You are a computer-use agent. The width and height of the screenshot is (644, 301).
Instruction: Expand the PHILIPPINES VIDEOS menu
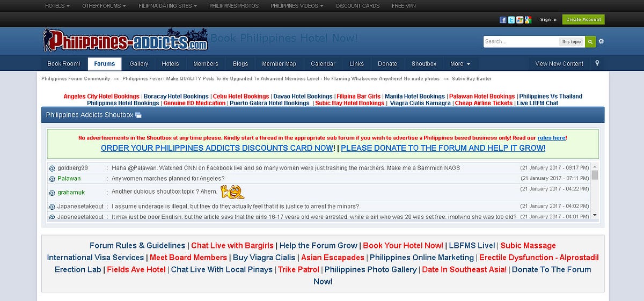point(297,6)
